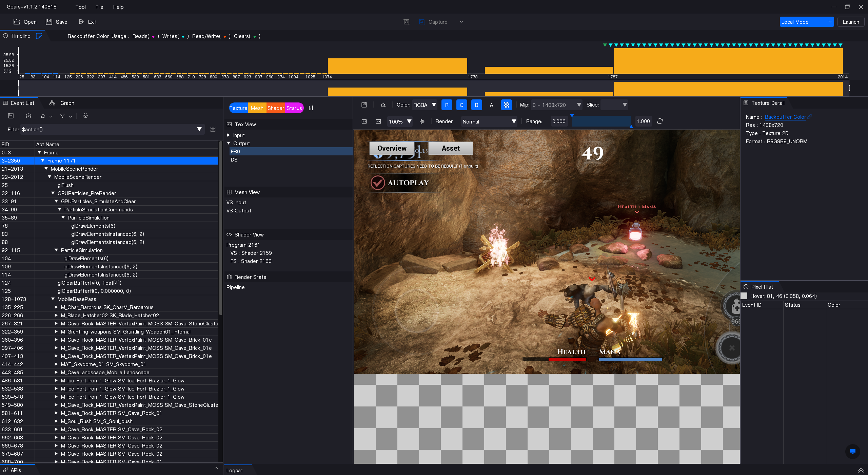
Task: Select FB0 under Output
Action: [x=291, y=151]
